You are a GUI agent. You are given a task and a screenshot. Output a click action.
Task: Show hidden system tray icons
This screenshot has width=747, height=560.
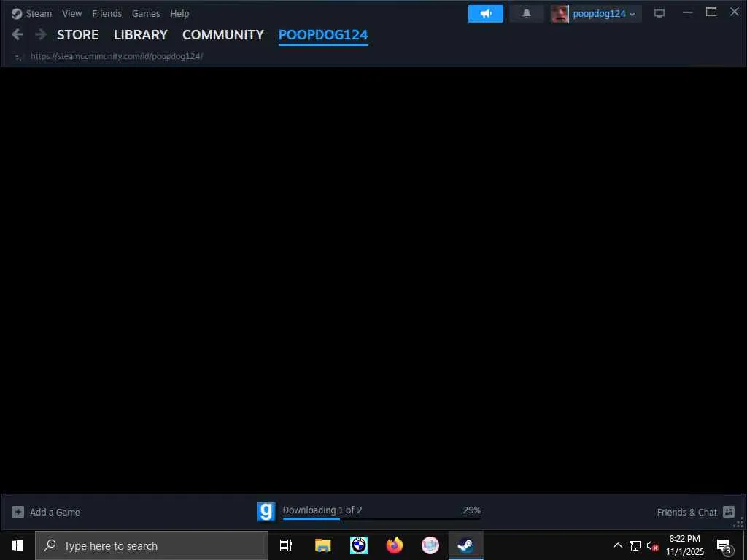pyautogui.click(x=618, y=545)
